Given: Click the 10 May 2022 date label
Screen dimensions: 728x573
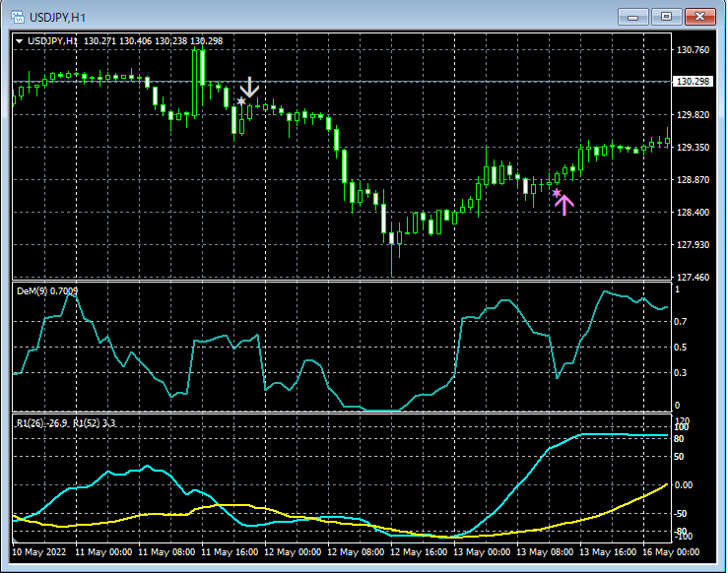Looking at the screenshot, I should 37,552.
